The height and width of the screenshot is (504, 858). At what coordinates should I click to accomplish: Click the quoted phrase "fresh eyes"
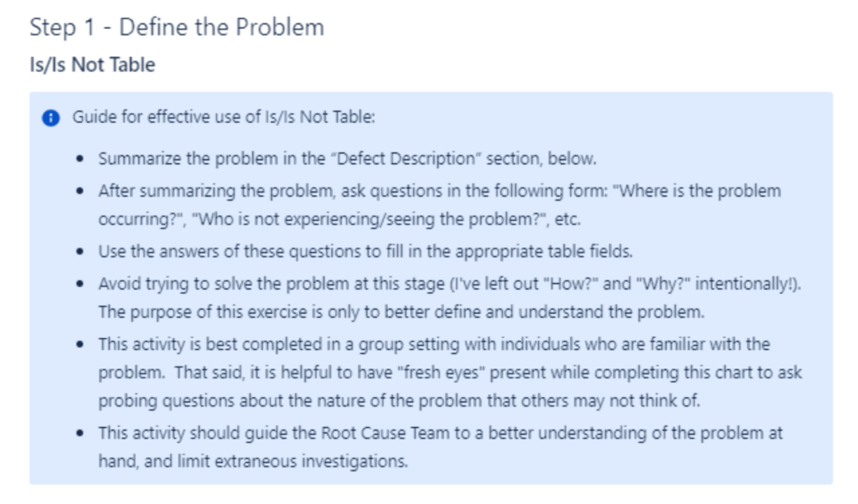pyautogui.click(x=441, y=373)
